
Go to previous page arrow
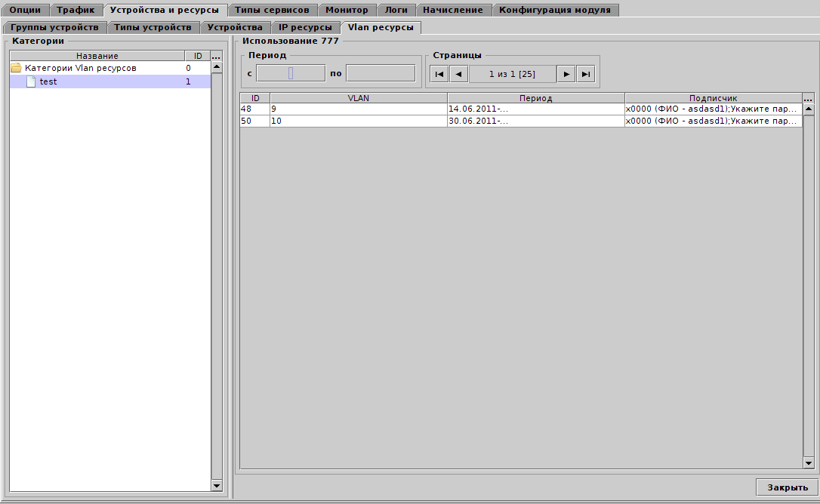point(459,74)
